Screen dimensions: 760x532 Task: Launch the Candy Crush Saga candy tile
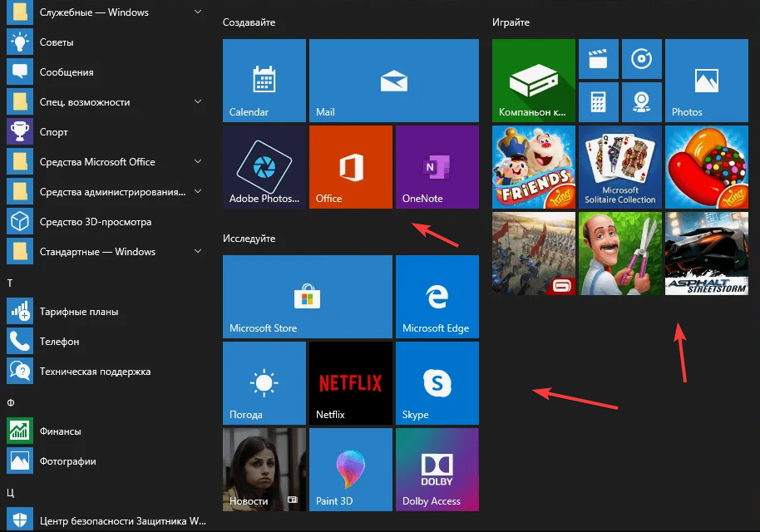point(707,167)
